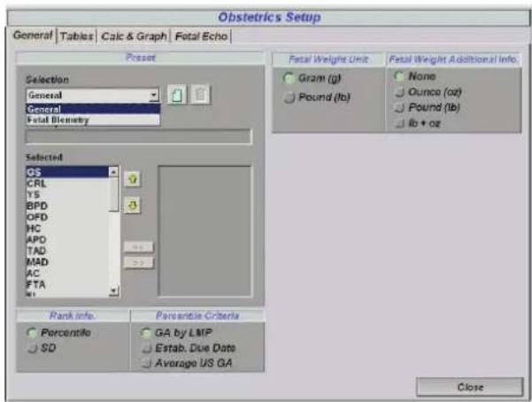
Task: Move selected item up with arrow button
Action: [x=132, y=179]
